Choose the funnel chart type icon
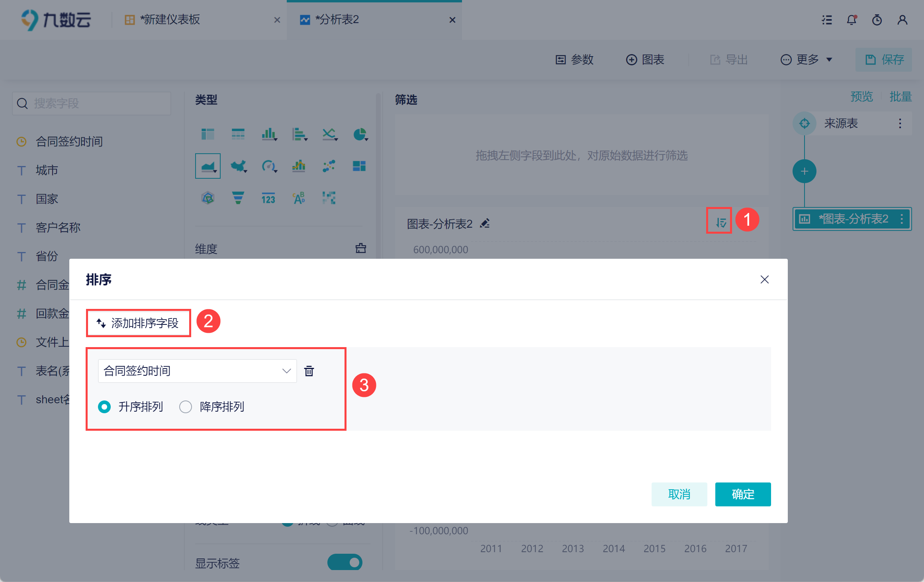This screenshot has width=924, height=582. pyautogui.click(x=238, y=197)
